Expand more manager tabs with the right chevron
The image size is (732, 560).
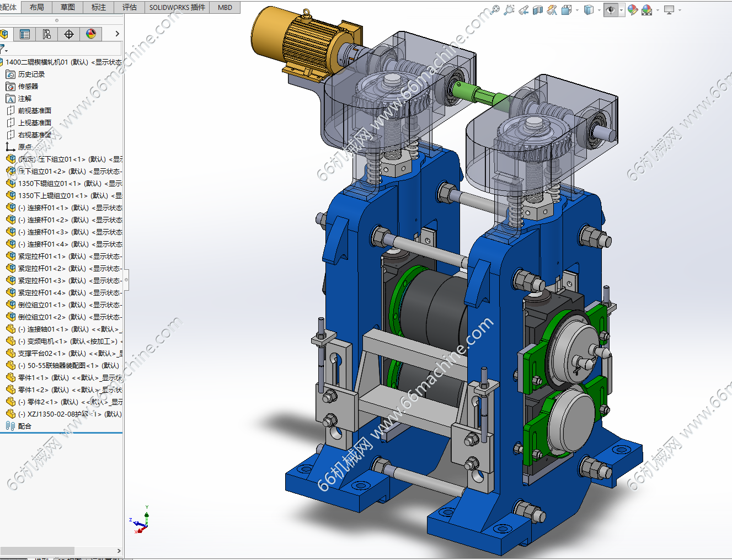(117, 34)
